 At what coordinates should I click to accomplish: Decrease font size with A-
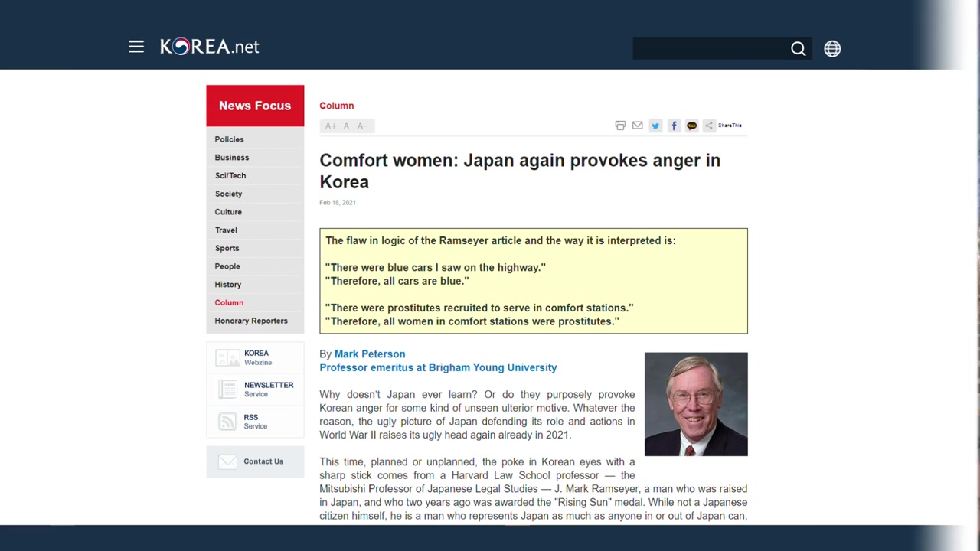click(361, 126)
